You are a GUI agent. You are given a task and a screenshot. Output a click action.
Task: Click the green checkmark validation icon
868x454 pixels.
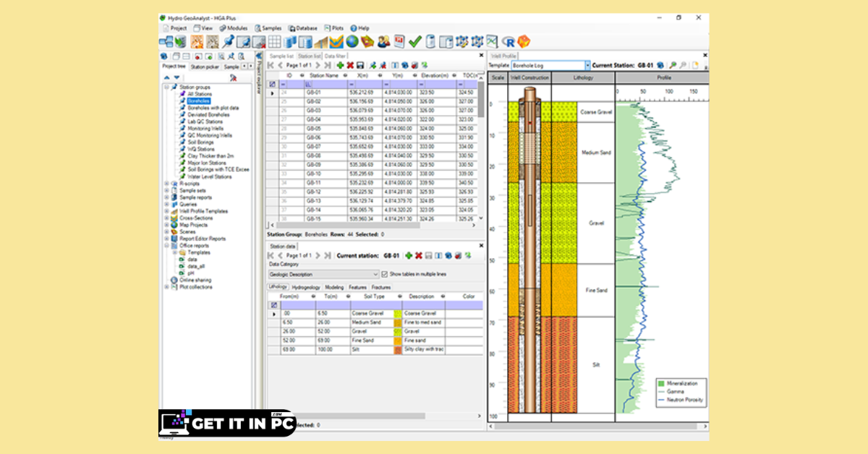[x=415, y=42]
